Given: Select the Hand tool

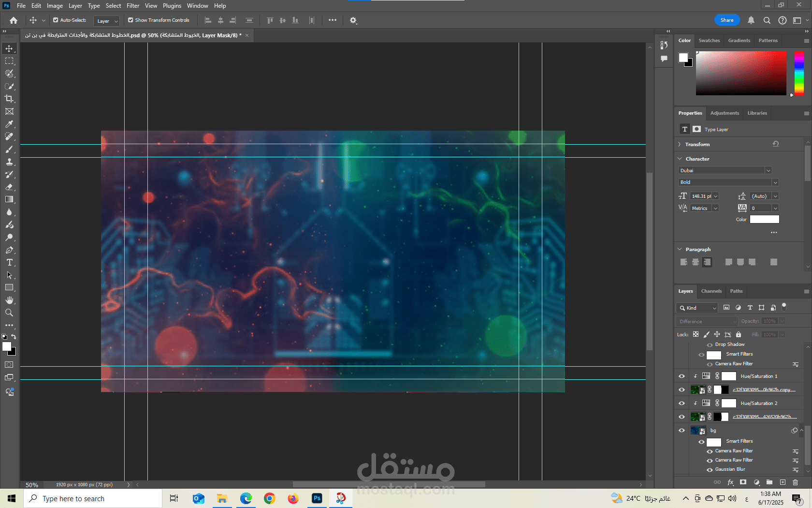Looking at the screenshot, I should coord(9,300).
